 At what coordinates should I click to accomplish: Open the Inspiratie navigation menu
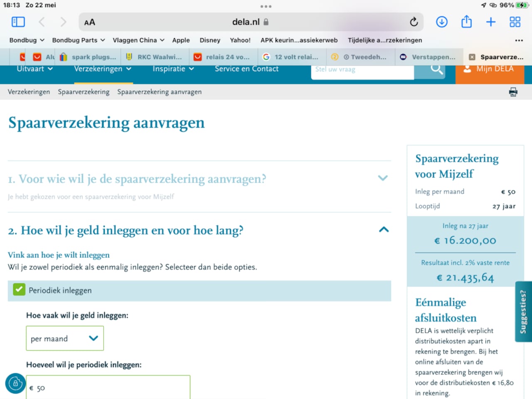click(x=173, y=69)
